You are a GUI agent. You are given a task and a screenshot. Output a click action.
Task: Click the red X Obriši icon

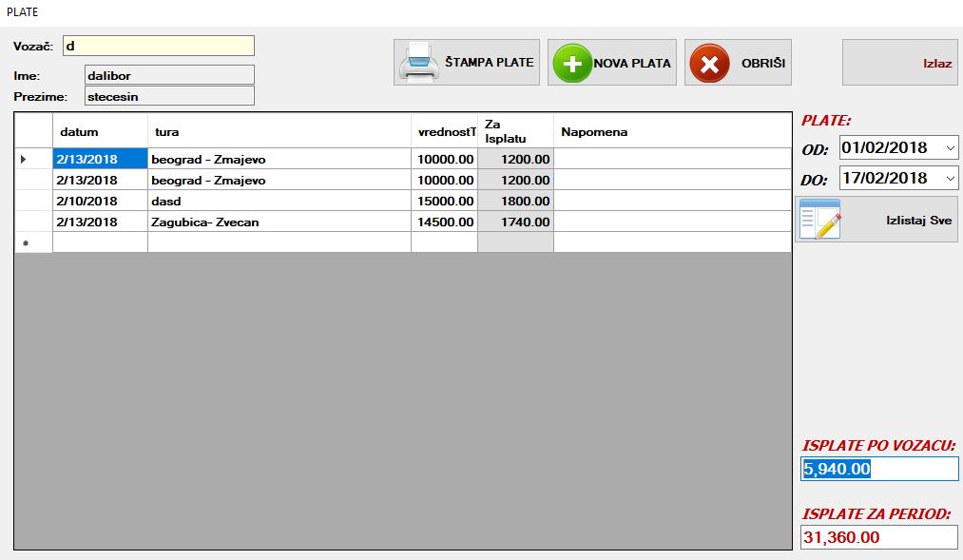point(708,63)
